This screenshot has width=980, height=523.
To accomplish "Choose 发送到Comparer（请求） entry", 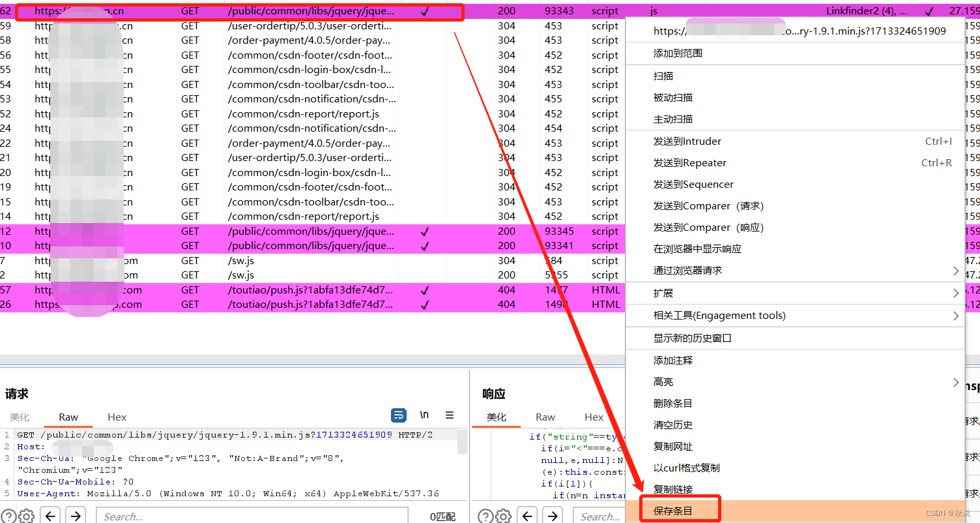I will point(795,205).
